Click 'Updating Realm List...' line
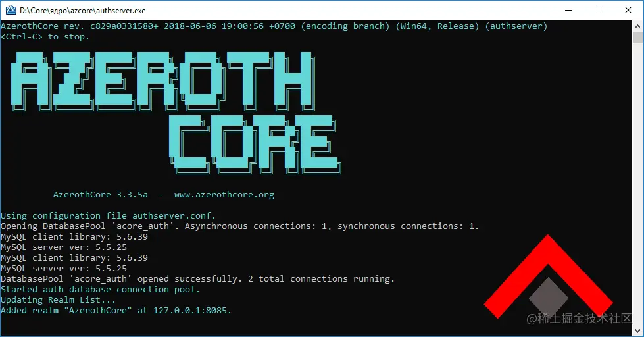This screenshot has height=337, width=644. tap(58, 300)
